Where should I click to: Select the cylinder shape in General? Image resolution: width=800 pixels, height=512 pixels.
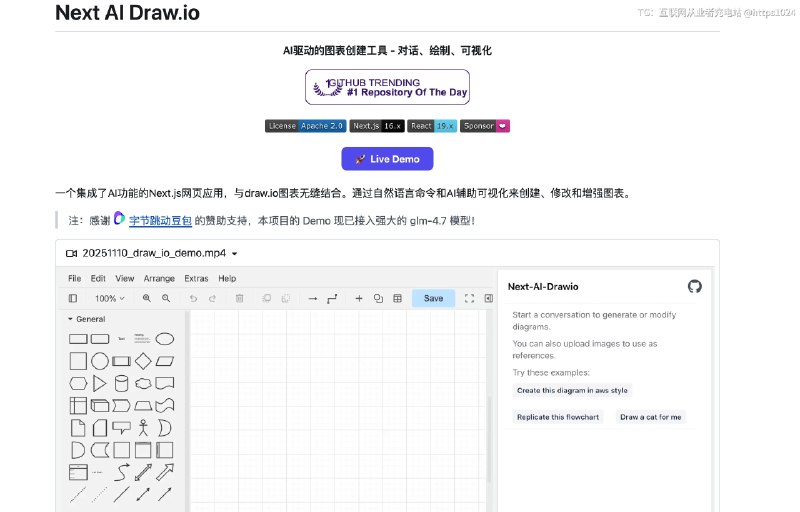tap(121, 383)
